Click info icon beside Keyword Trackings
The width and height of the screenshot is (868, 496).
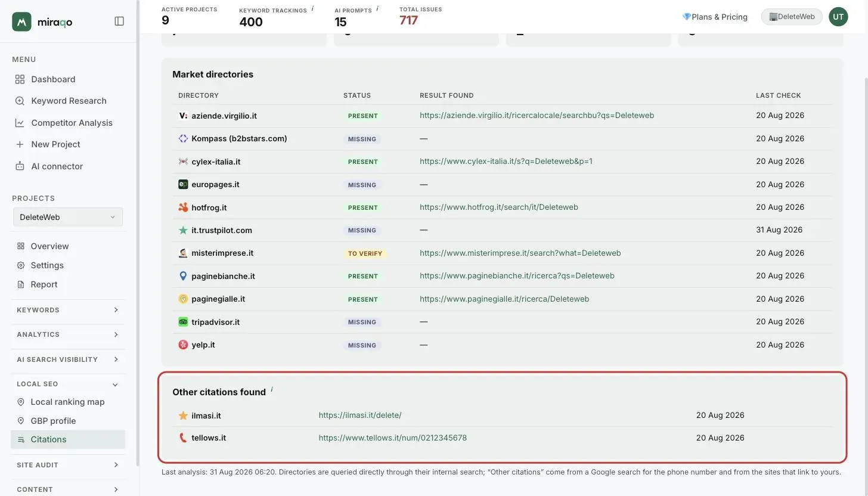coord(312,9)
